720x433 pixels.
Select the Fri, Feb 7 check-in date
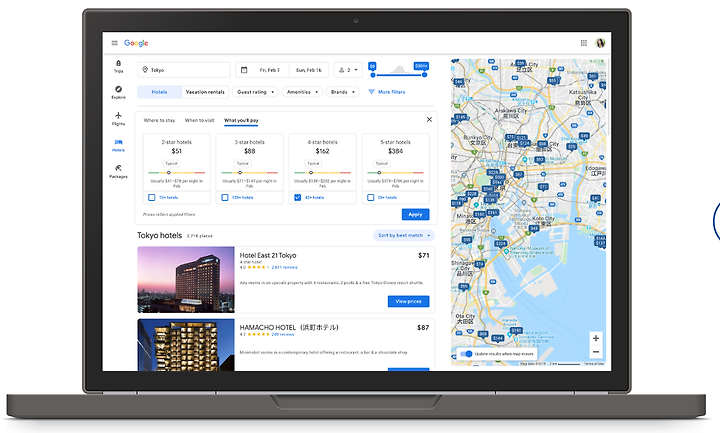270,70
